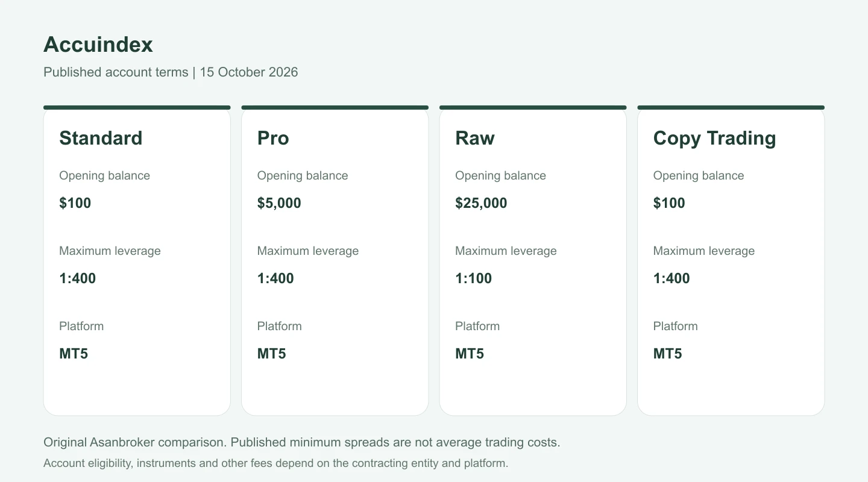Select the MT5 platform in Standard card

coord(74,354)
